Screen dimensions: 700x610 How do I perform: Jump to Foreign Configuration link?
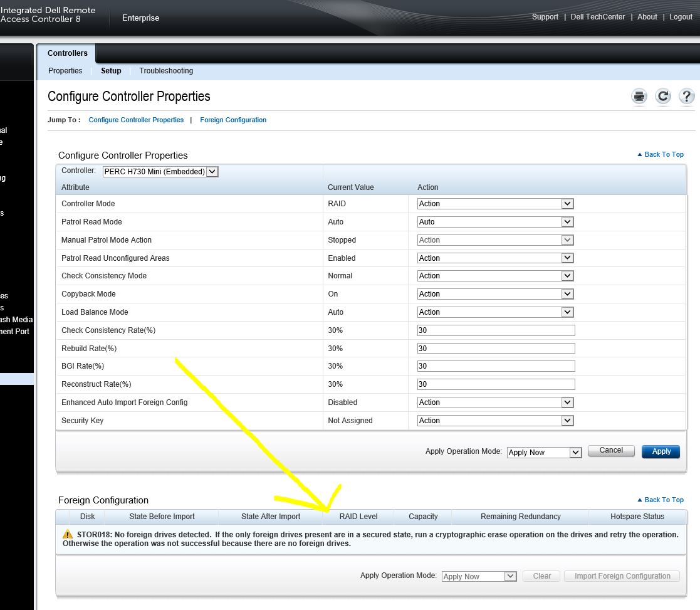pos(233,120)
